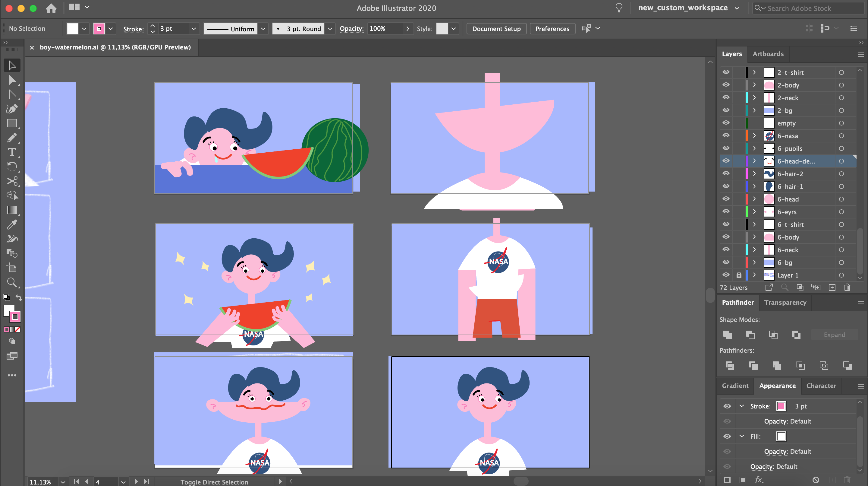The height and width of the screenshot is (486, 868).
Task: Open the Uniform width profile dropdown
Action: [x=263, y=29]
